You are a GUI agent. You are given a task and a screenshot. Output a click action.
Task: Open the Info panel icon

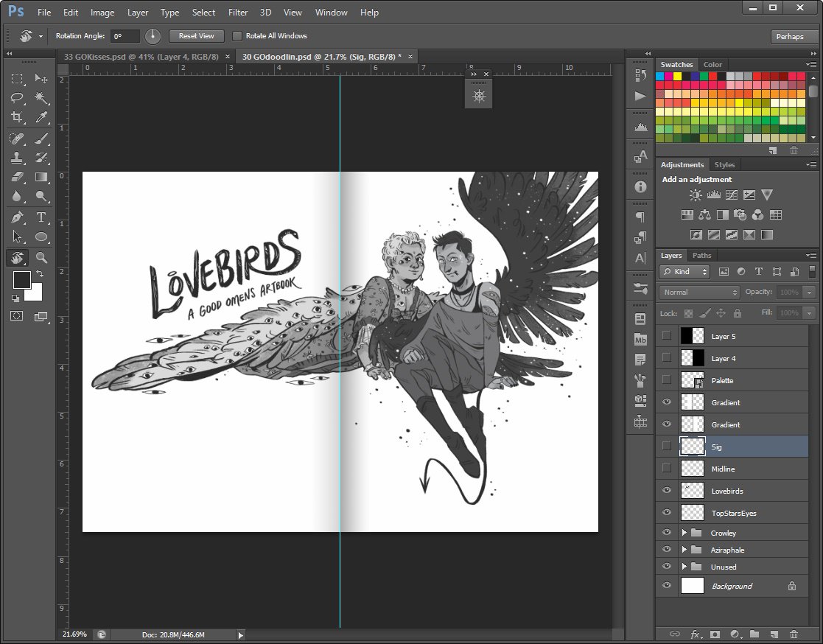pyautogui.click(x=640, y=186)
